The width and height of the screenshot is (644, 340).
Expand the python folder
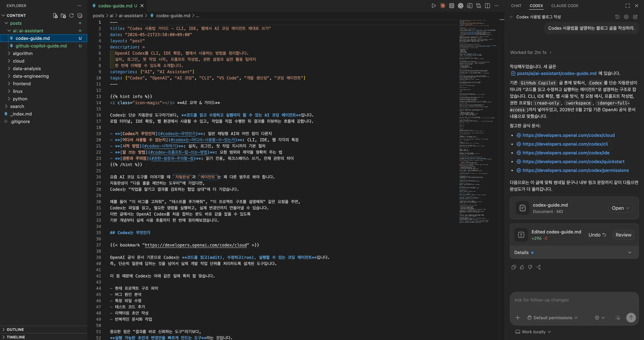(44, 99)
